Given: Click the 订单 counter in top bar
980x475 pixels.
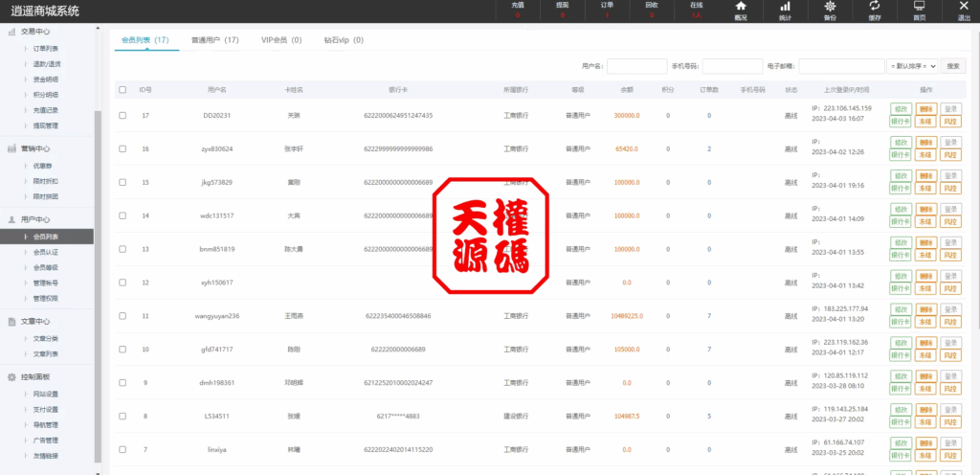Looking at the screenshot, I should click(607, 10).
